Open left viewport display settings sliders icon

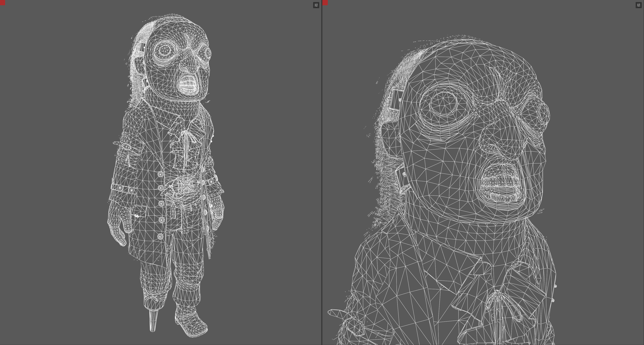coord(316,5)
